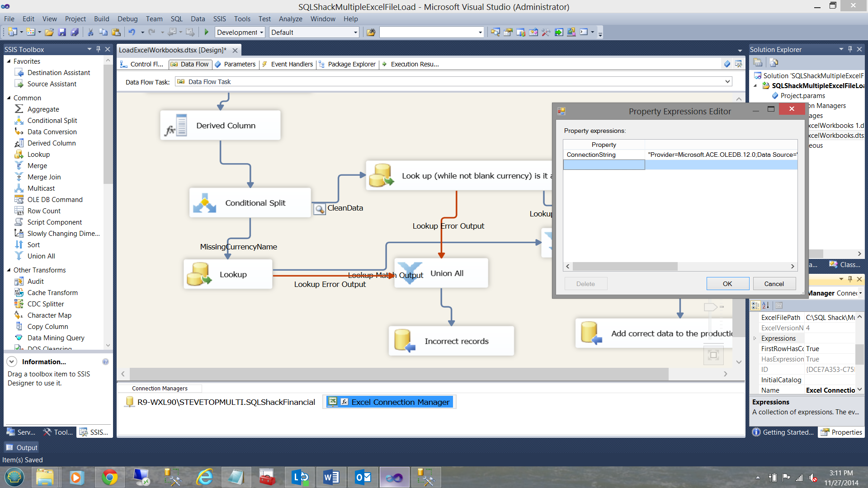The image size is (868, 488).
Task: Click the Save All toolbar icon
Action: tap(75, 32)
